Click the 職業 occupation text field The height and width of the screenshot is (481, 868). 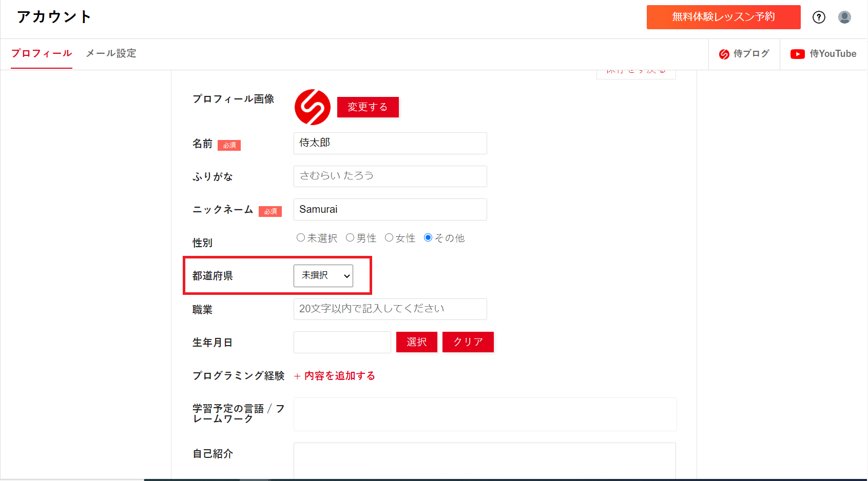click(390, 309)
